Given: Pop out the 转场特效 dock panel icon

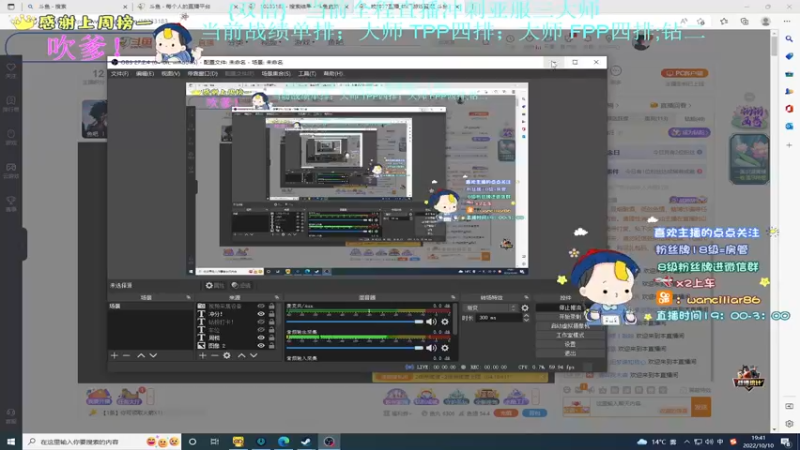Looking at the screenshot, I should 526,297.
